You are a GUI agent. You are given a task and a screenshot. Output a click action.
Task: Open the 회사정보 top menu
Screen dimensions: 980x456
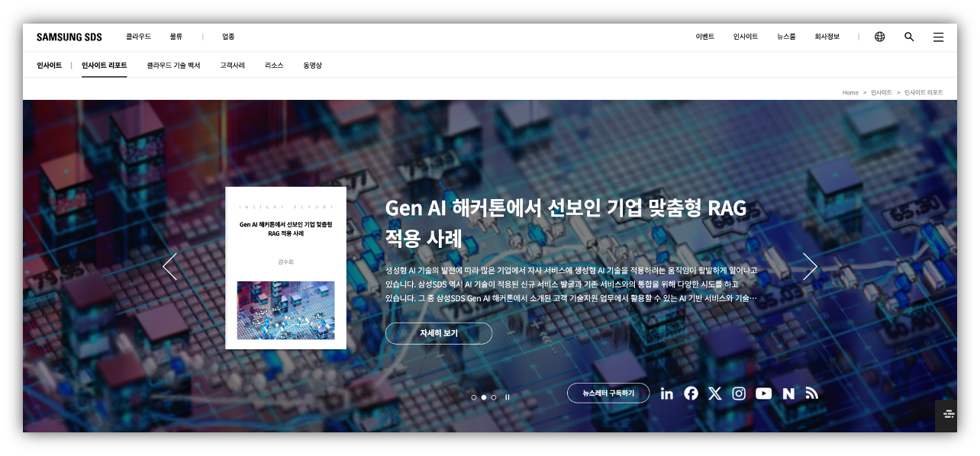[827, 37]
